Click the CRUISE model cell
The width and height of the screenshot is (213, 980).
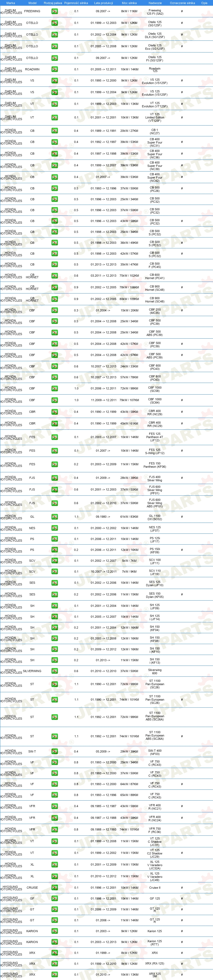click(x=32, y=888)
